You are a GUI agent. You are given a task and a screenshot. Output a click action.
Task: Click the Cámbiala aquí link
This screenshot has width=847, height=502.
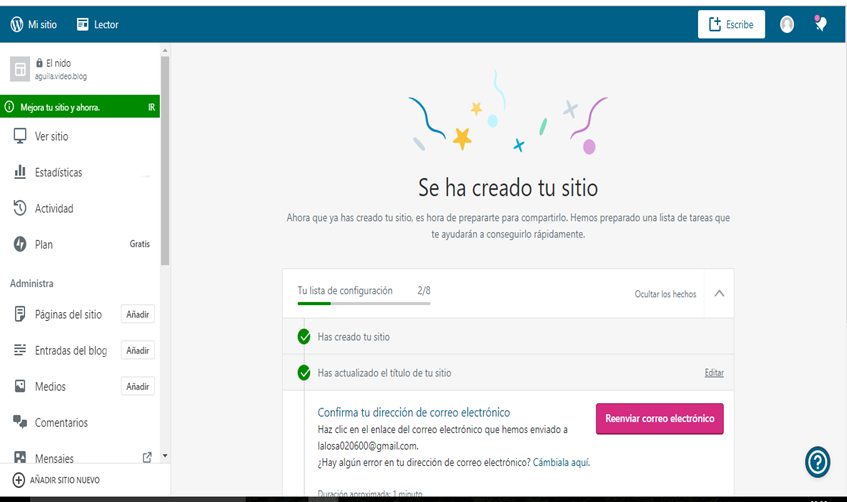pyautogui.click(x=561, y=463)
